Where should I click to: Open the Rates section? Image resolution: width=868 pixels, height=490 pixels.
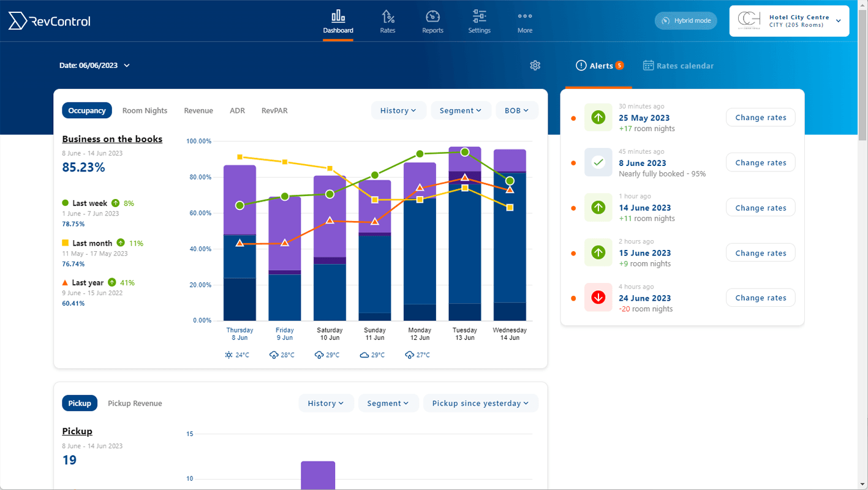387,21
